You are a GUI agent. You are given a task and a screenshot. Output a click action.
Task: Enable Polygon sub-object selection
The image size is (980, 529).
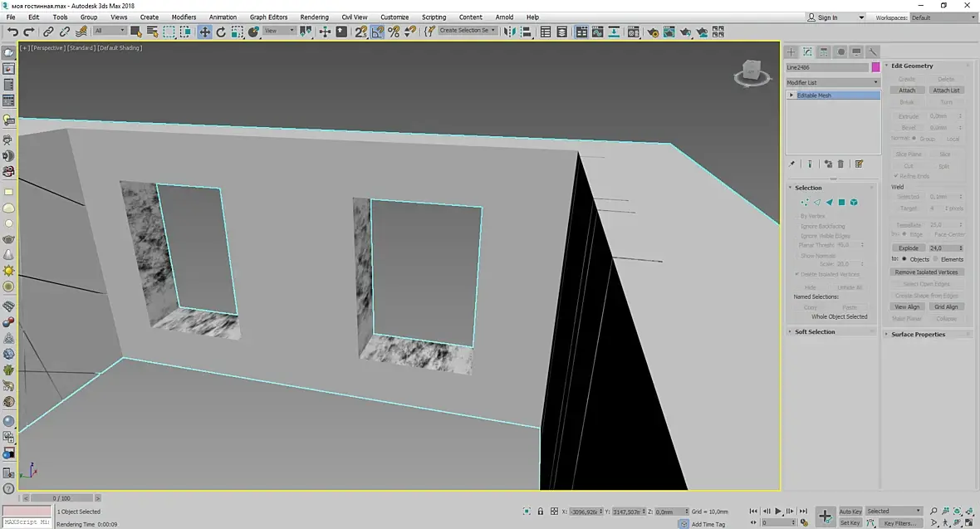point(841,202)
